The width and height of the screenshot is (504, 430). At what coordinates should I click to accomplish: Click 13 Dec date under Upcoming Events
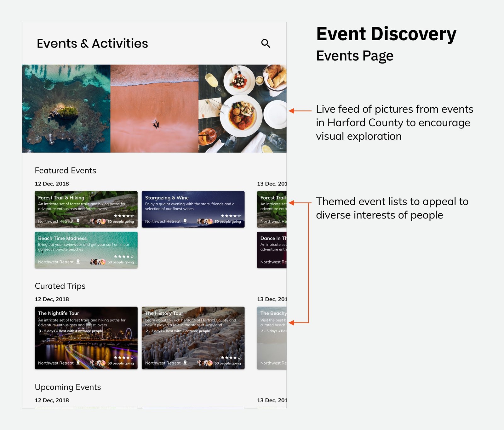tap(272, 400)
